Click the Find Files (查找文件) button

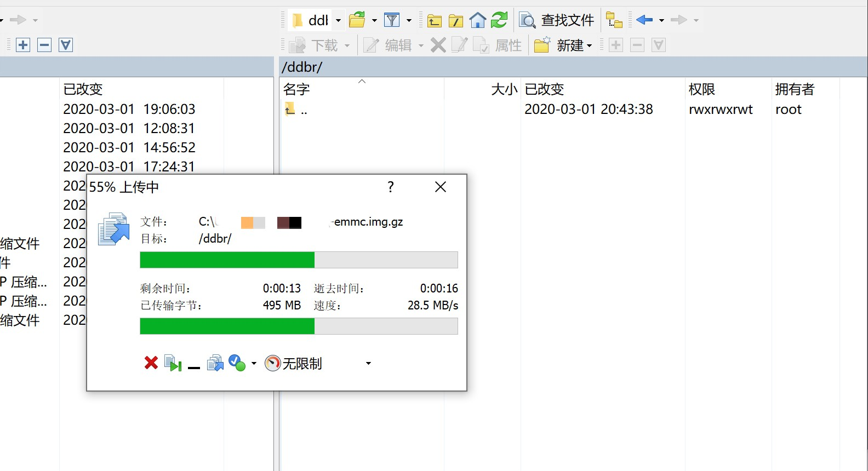(557, 20)
